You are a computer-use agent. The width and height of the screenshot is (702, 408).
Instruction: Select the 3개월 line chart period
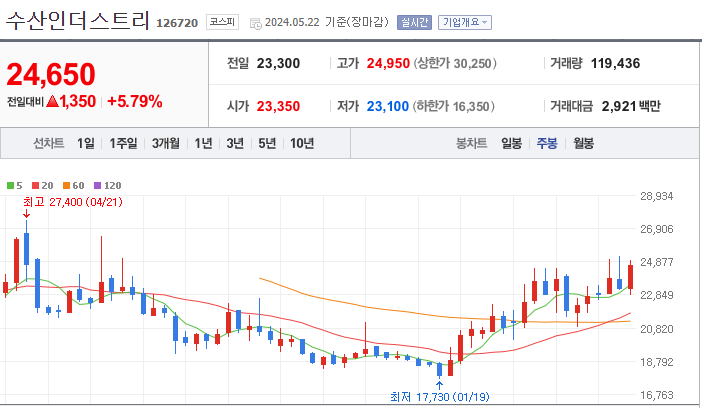pos(166,143)
